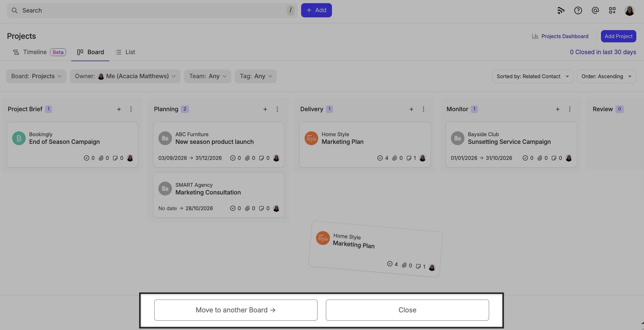Add a card to Monitor column
The width and height of the screenshot is (644, 330).
coord(558,109)
